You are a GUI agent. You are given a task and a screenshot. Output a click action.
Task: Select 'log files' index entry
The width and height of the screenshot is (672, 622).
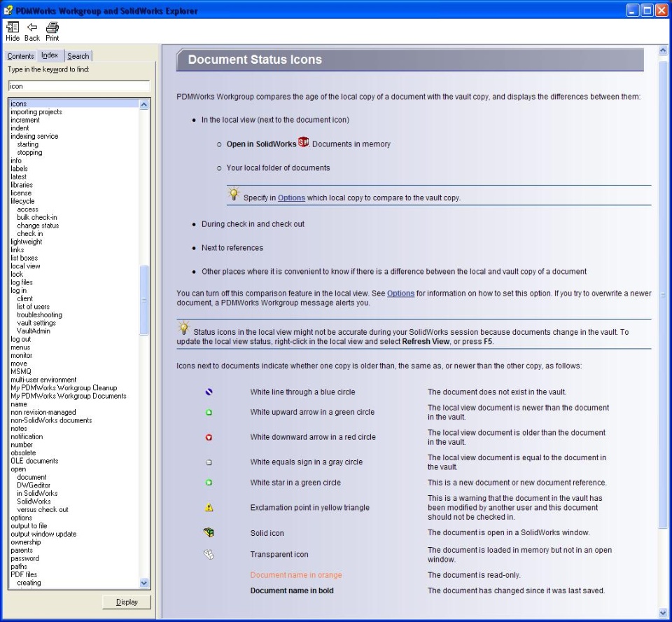pos(22,282)
